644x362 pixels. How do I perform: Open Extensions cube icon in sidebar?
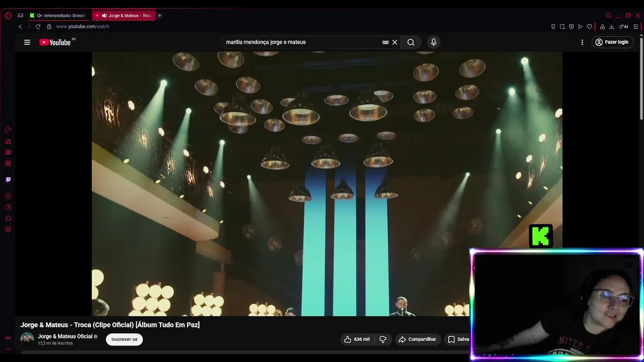tap(8, 218)
